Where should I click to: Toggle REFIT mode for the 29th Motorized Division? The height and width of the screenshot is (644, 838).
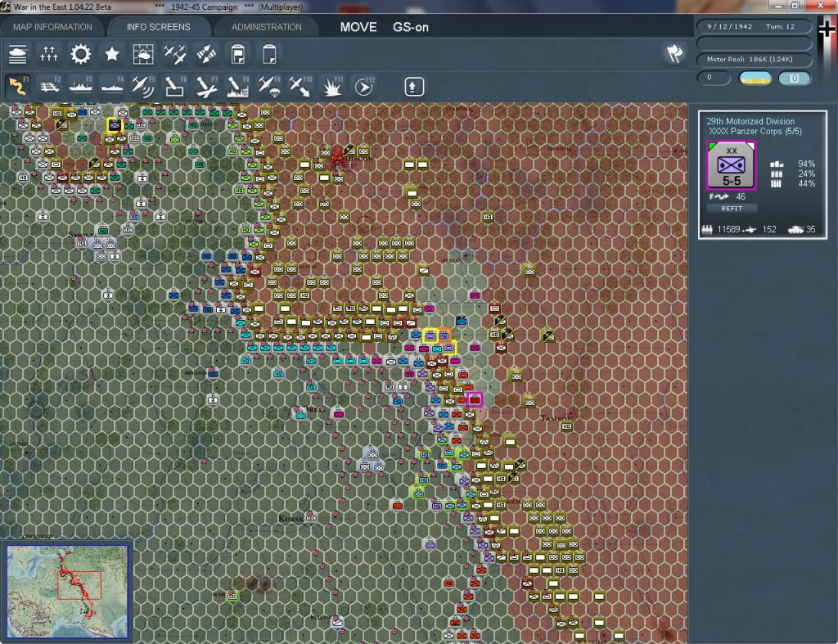(732, 209)
